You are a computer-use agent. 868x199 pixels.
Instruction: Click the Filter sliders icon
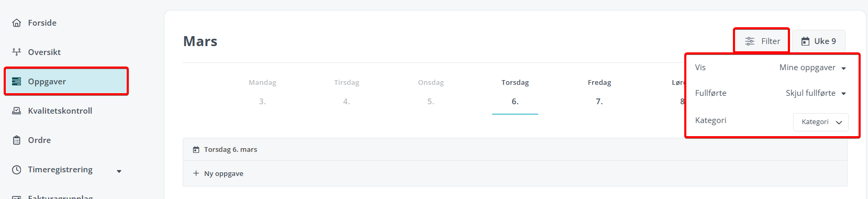[x=750, y=41]
